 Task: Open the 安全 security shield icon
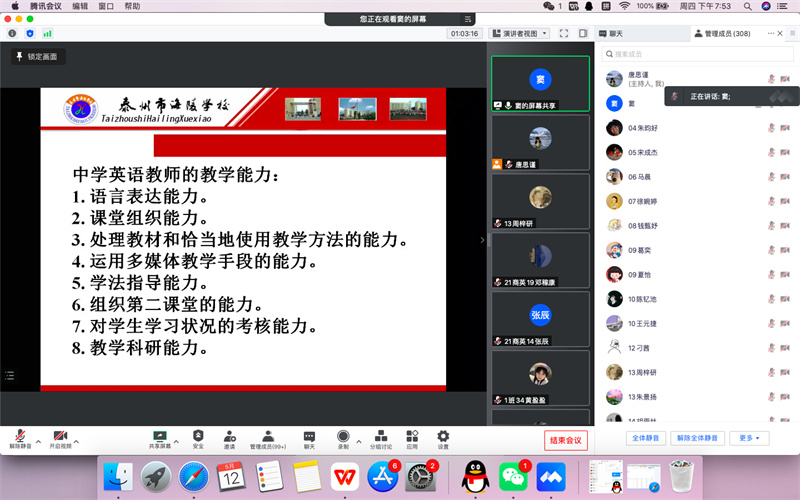(198, 436)
